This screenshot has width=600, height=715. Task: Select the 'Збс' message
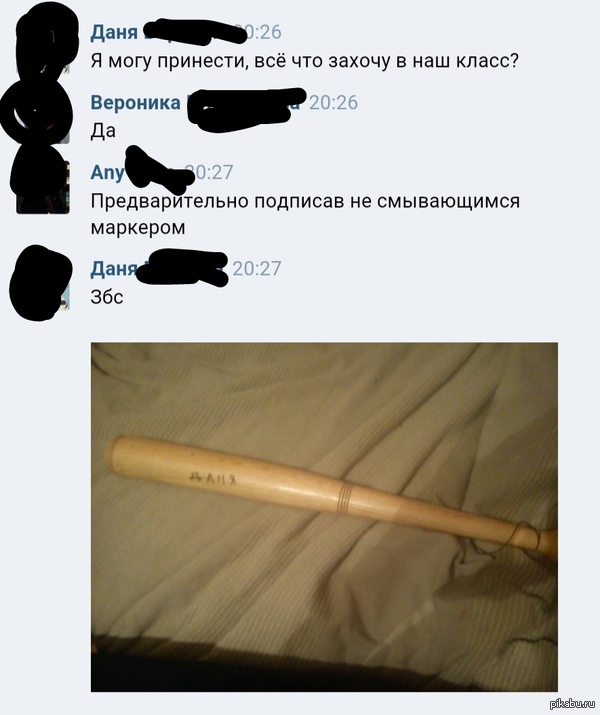[x=107, y=297]
